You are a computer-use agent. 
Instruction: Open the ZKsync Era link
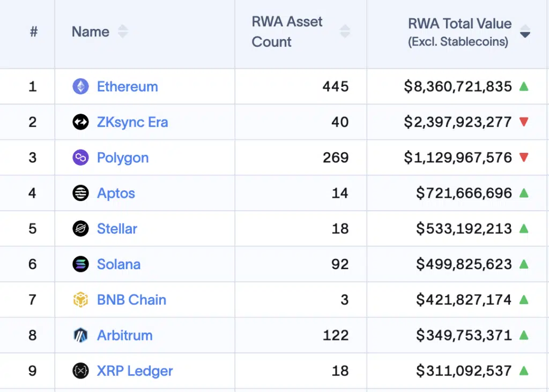pos(132,122)
